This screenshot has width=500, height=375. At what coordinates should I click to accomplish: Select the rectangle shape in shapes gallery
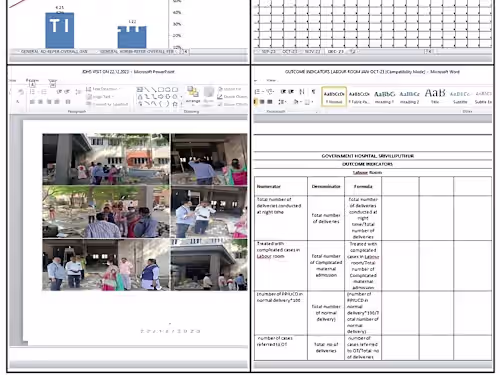point(161,89)
